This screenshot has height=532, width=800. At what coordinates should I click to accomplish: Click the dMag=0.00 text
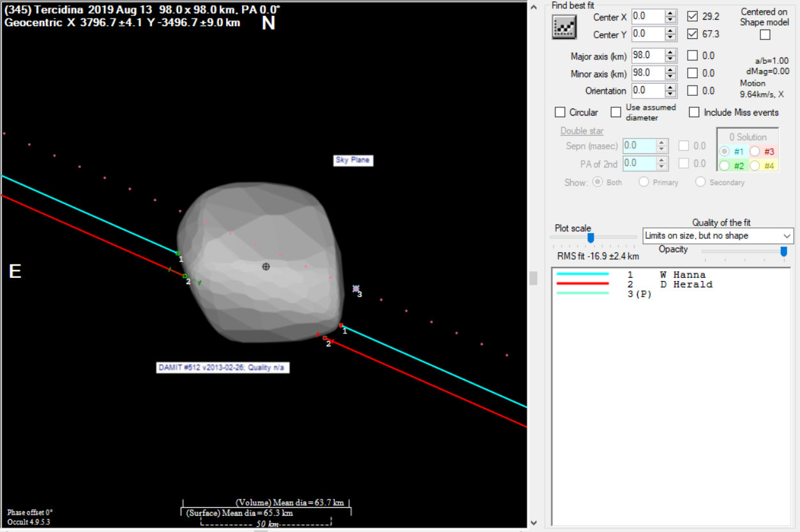tap(767, 72)
